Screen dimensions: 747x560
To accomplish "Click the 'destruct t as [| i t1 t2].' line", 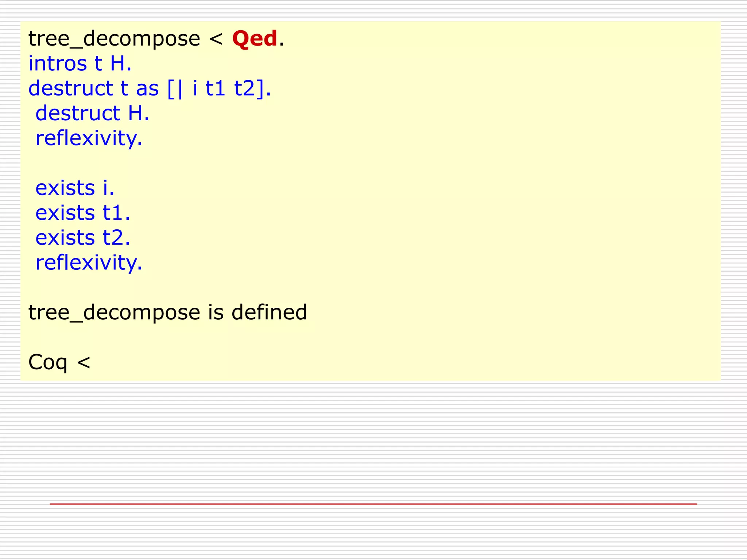I will coord(150,88).
